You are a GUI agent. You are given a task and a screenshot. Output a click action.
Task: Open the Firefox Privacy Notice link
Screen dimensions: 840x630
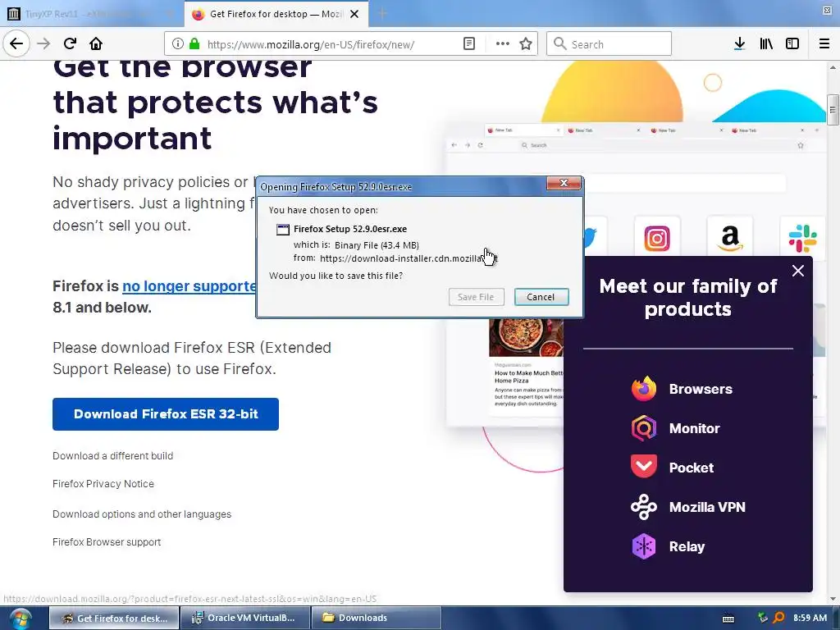click(103, 484)
